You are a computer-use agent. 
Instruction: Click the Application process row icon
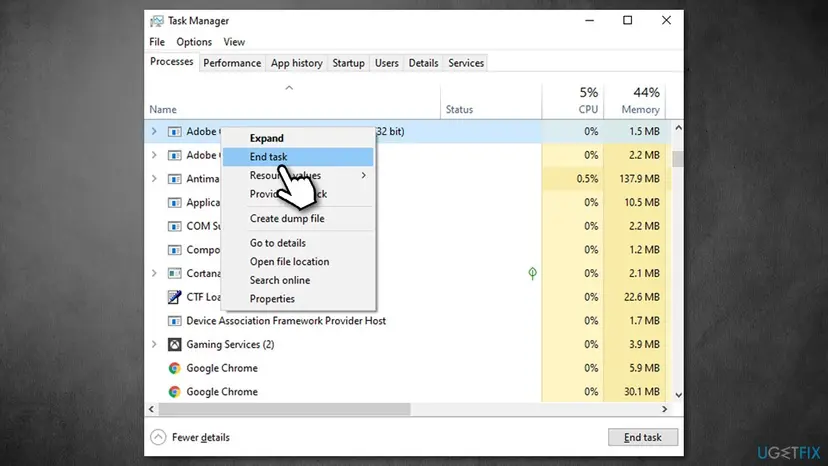click(x=174, y=203)
